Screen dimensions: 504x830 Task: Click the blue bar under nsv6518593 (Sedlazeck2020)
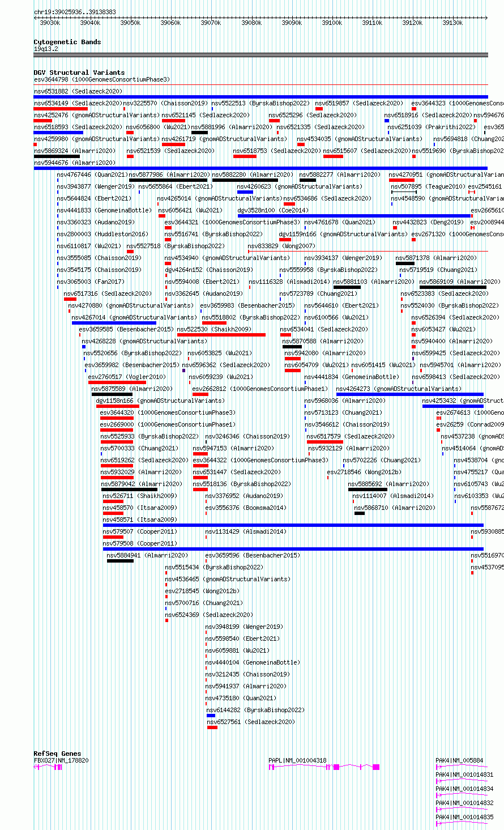(x=58, y=133)
